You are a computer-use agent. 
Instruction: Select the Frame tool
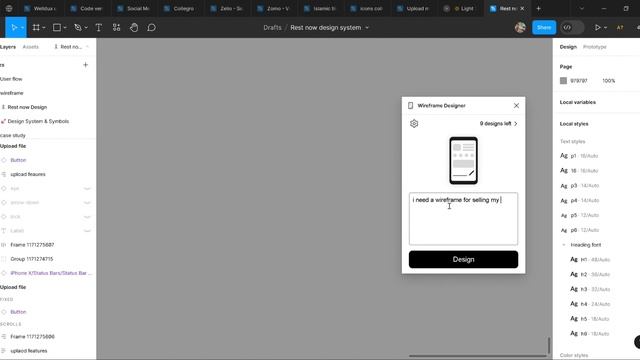tap(36, 27)
